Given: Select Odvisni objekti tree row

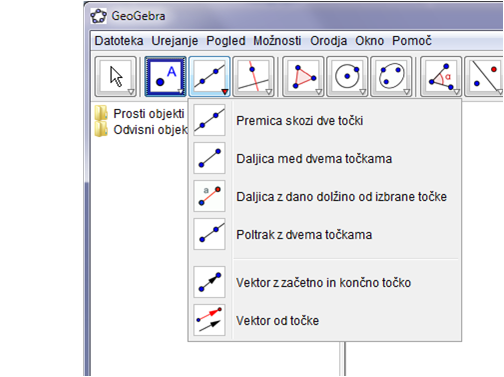Looking at the screenshot, I should [141, 129].
